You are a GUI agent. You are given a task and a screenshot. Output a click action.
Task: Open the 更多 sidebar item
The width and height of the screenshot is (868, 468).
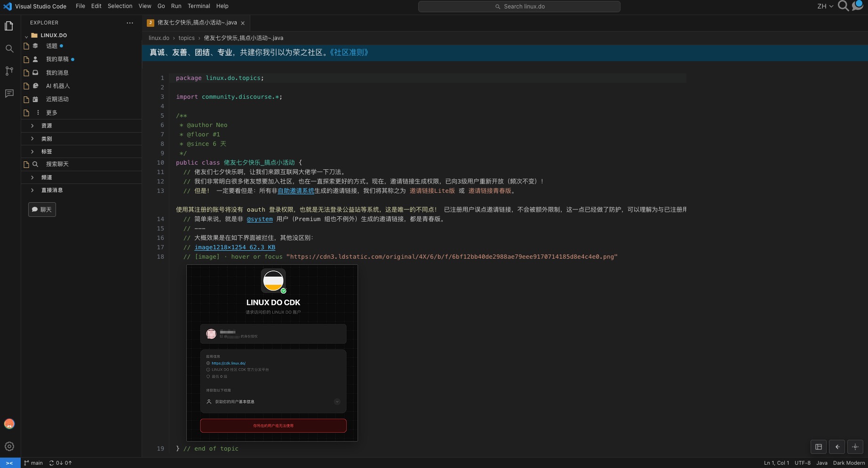point(81,113)
